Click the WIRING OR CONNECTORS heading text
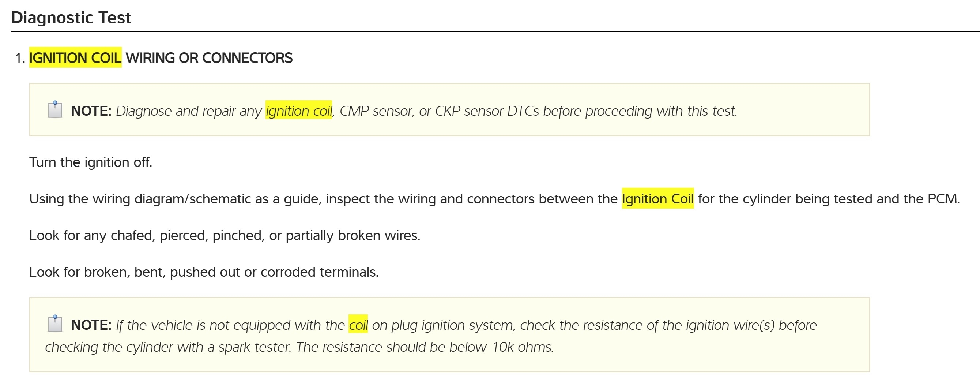 [x=209, y=58]
